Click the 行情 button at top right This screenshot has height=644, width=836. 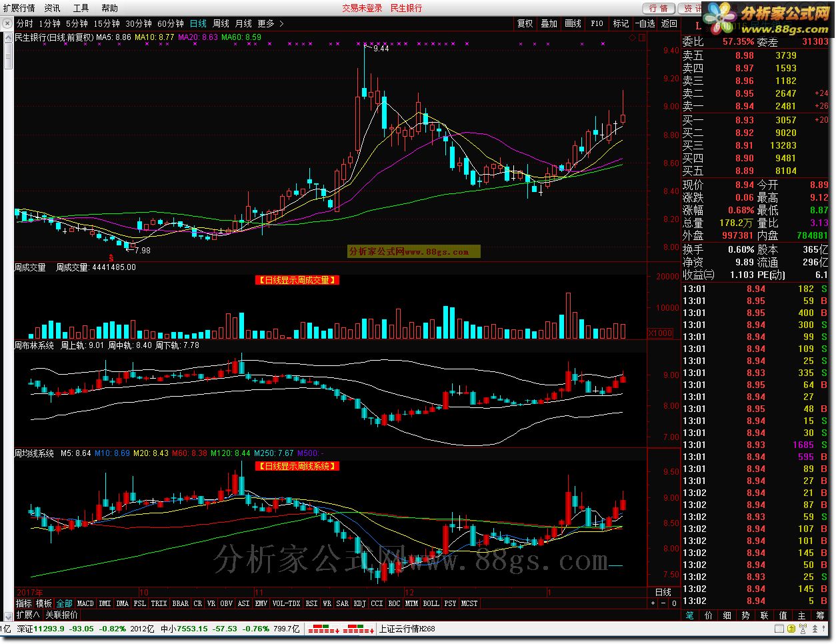pos(658,8)
